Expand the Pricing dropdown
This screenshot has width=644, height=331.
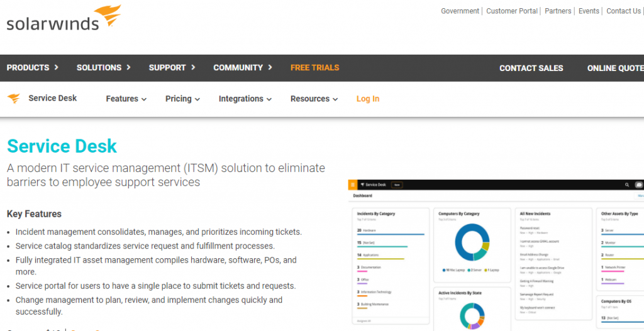[x=182, y=99]
